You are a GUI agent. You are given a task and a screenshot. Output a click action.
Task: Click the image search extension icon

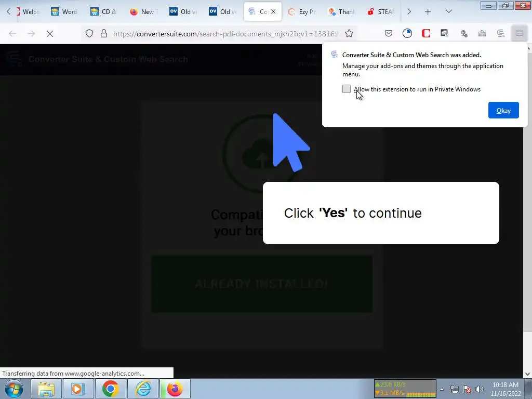(444, 33)
